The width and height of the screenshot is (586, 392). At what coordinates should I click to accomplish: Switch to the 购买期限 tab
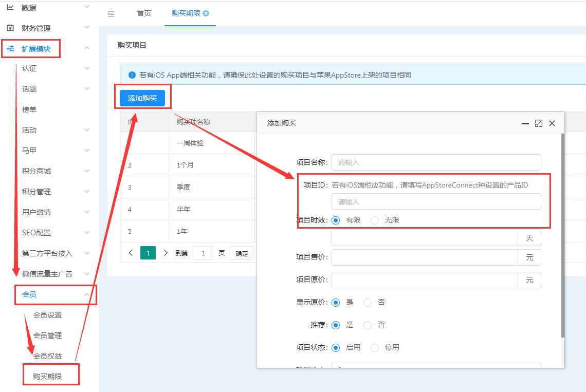(186, 13)
